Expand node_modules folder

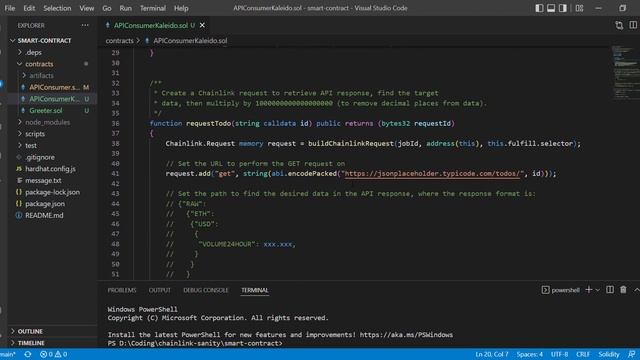click(x=47, y=122)
